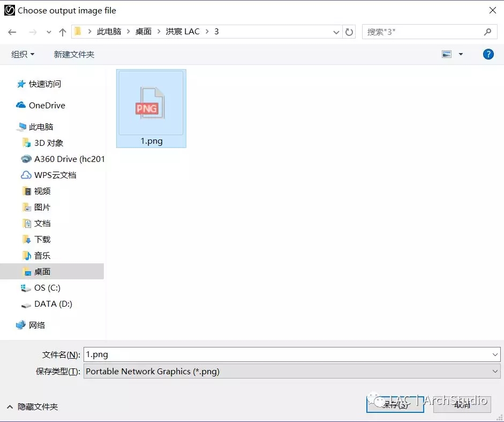
Task: Open the help question mark icon
Action: pyautogui.click(x=488, y=54)
